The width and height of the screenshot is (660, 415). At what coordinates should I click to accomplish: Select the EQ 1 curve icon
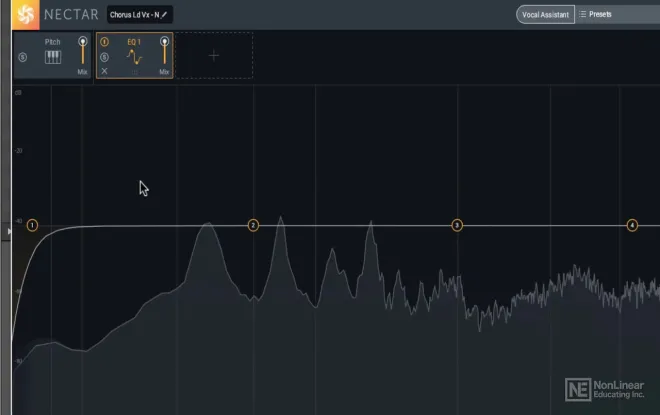(135, 58)
